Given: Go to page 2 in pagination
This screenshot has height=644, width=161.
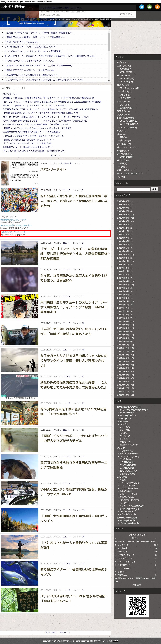Looking at the screenshot, I should tap(46, 632).
